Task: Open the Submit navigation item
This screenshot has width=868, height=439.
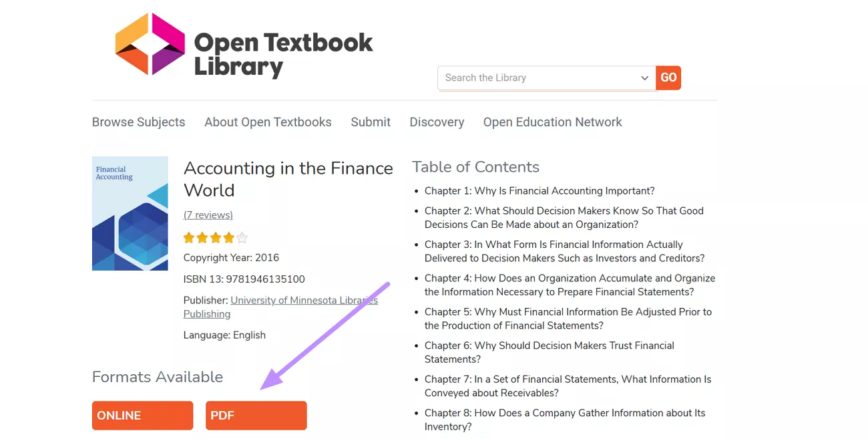Action: [x=371, y=122]
